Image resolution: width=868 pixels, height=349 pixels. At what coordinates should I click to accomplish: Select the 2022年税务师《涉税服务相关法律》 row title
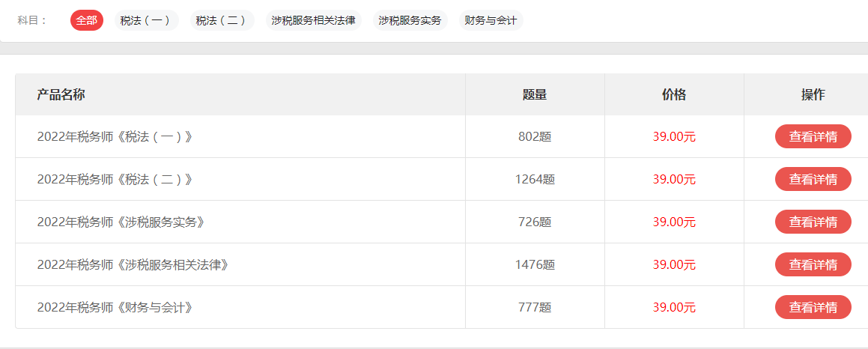coord(133,264)
